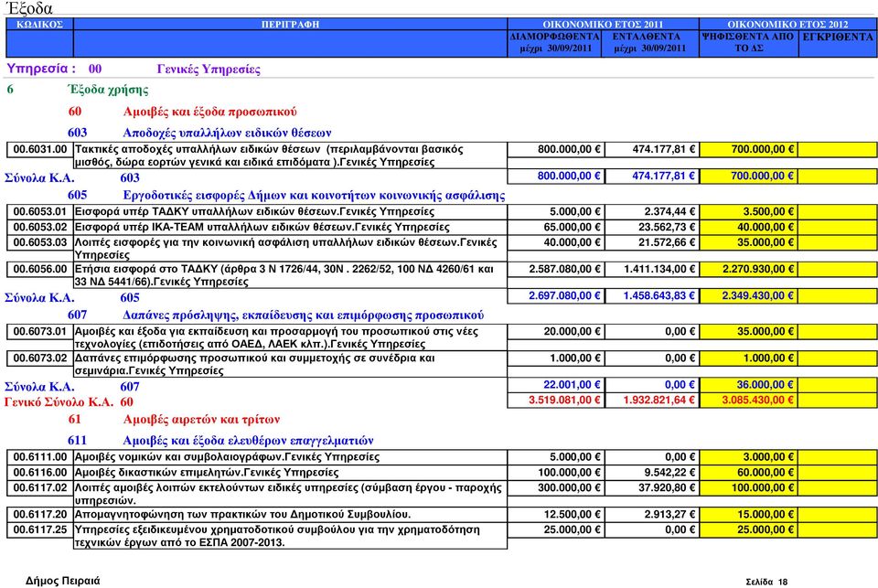This screenshot has height=588, width=878.
Task: Click the ΕΓΚΡΙΘΕΝΤΑ column header
Action: [x=838, y=43]
